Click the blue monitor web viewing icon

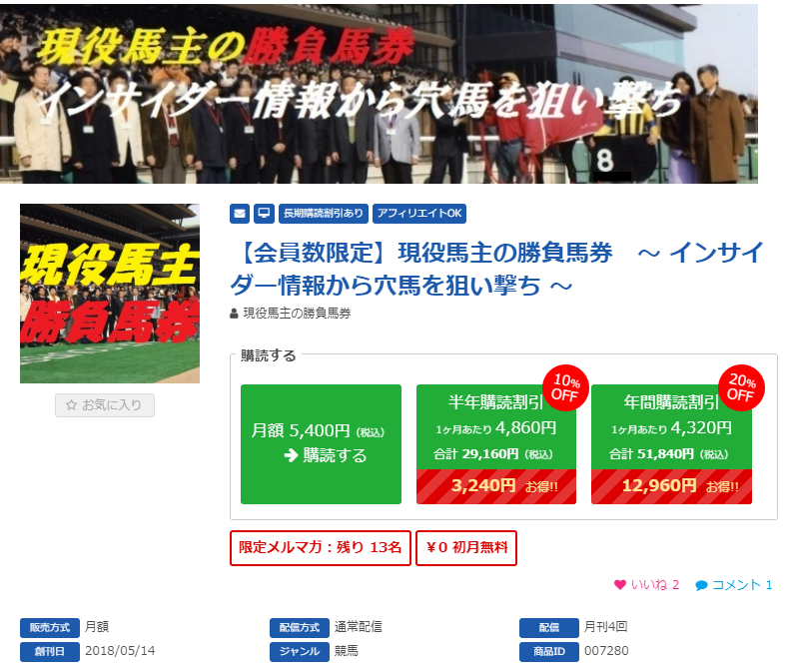tap(264, 214)
